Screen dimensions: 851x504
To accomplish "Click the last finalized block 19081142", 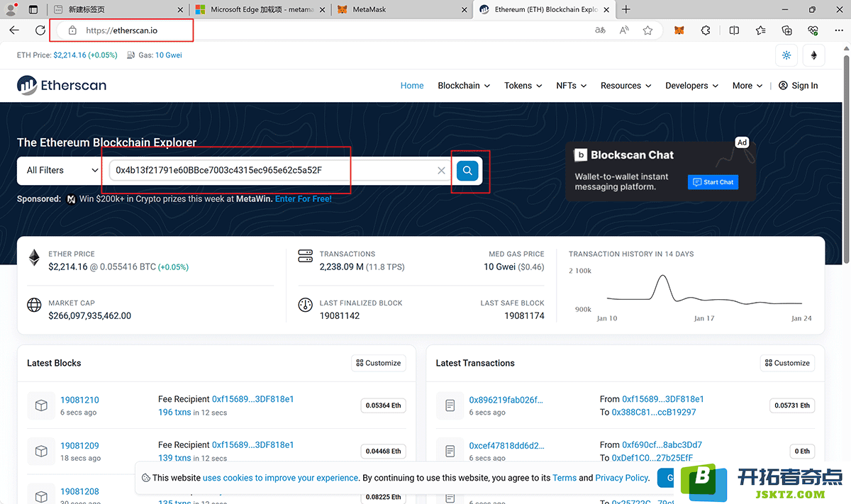I will [340, 315].
